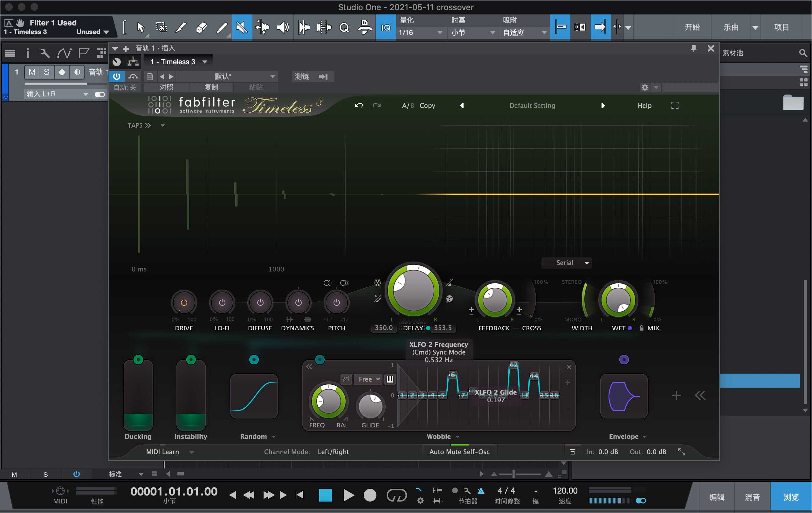This screenshot has height=513, width=812.
Task: Click the 120.00 tempo field
Action: pos(565,490)
